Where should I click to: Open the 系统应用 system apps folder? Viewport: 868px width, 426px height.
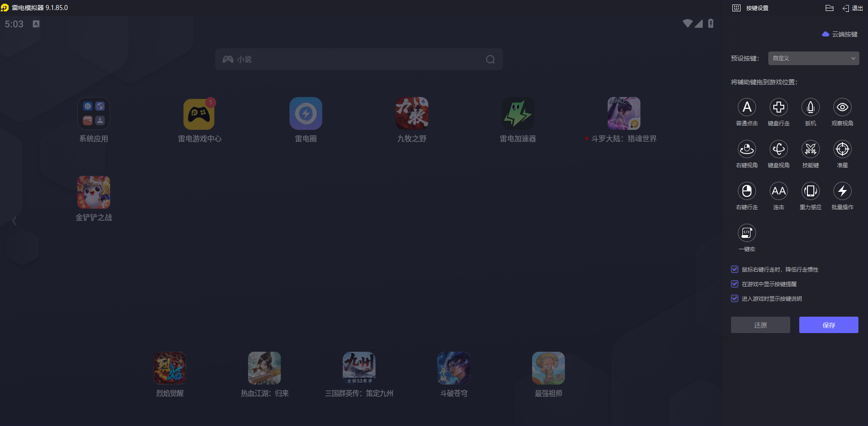[94, 113]
